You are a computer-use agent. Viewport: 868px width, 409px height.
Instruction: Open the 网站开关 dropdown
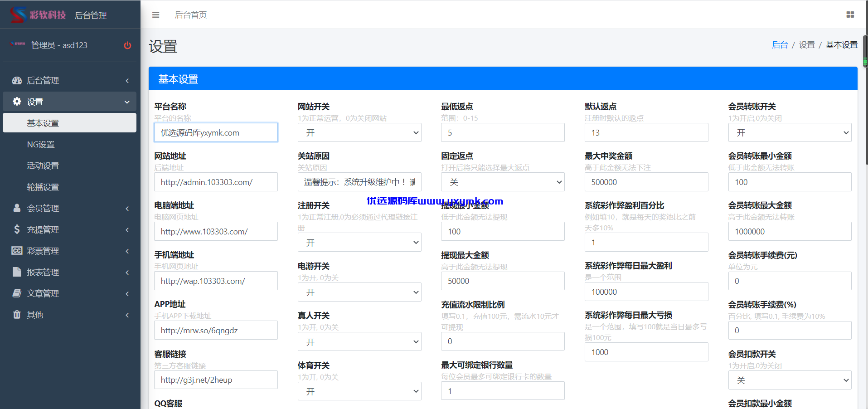click(359, 133)
